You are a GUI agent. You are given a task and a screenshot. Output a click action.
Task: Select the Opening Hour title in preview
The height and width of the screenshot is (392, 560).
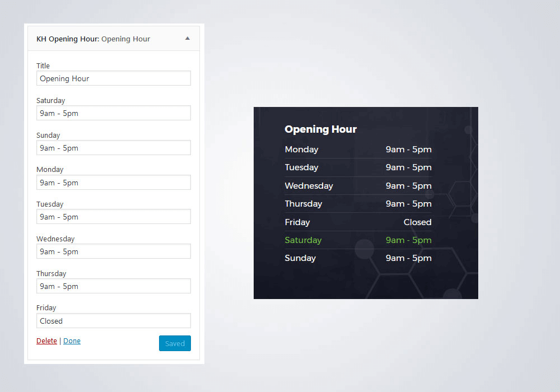pos(320,129)
